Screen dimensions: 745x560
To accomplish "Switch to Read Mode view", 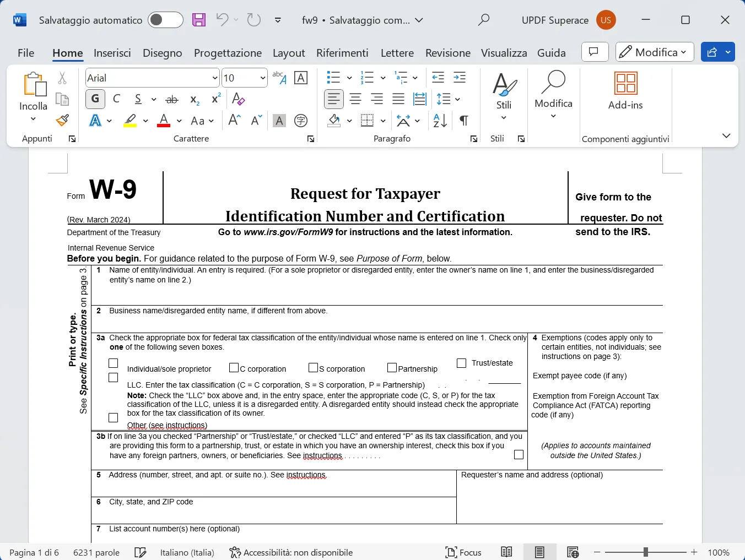I will point(506,552).
